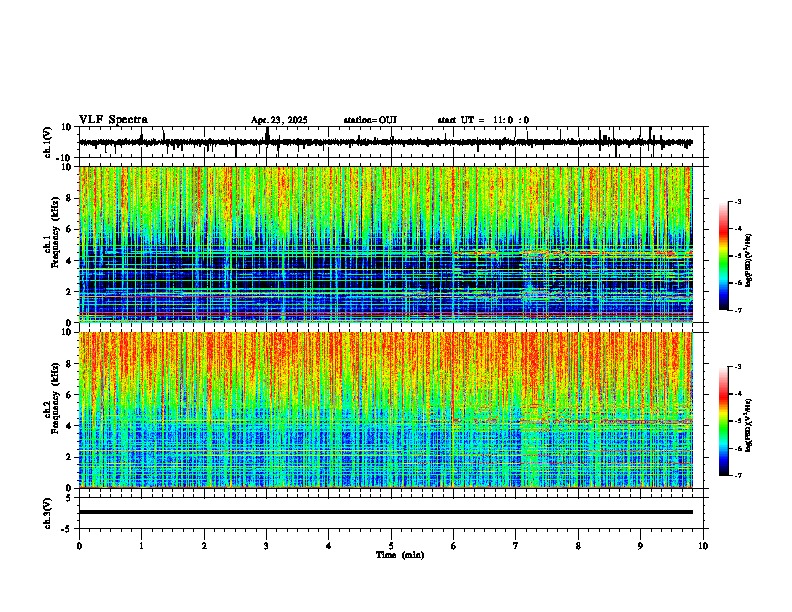Click time axis tick label "8"
The image size is (792, 612).
pyautogui.click(x=578, y=546)
